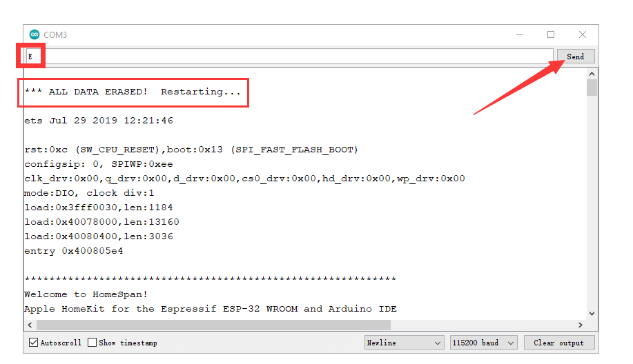
Task: Click the Arduino logo in title bar
Action: click(35, 34)
